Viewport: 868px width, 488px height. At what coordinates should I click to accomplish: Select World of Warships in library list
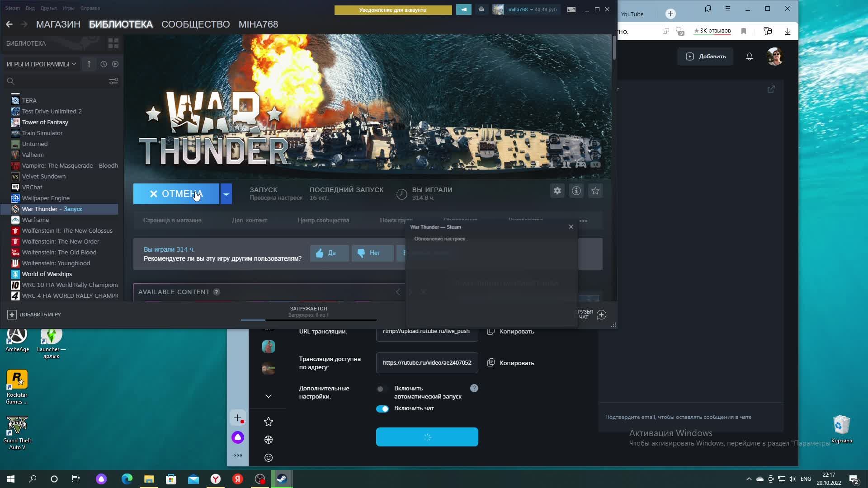pos(47,274)
